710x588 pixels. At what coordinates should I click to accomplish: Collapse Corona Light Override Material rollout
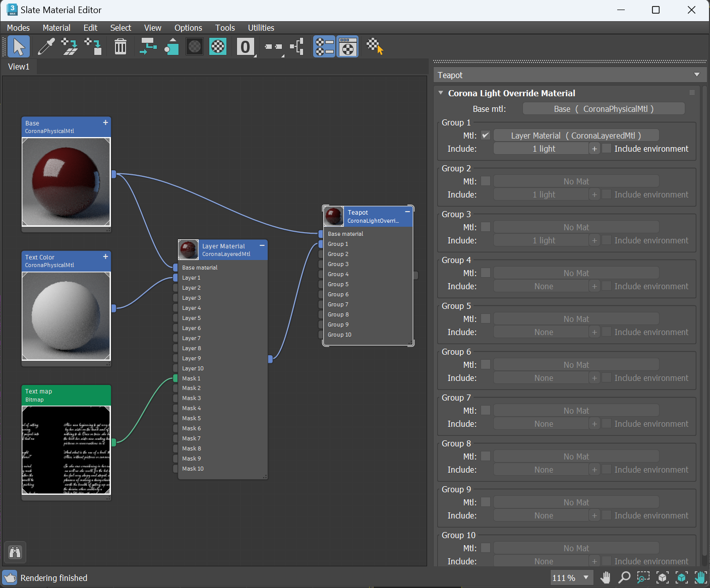click(441, 93)
